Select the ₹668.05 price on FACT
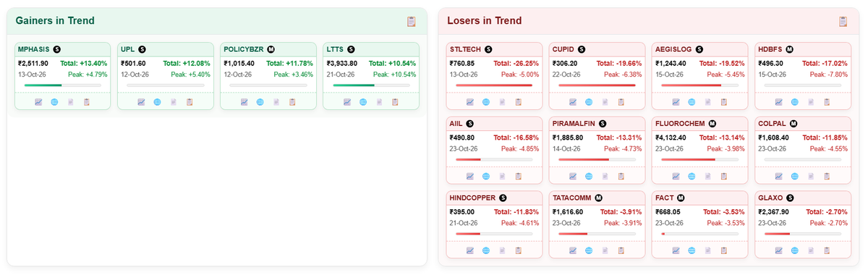This screenshot has height=275, width=868. (x=668, y=212)
